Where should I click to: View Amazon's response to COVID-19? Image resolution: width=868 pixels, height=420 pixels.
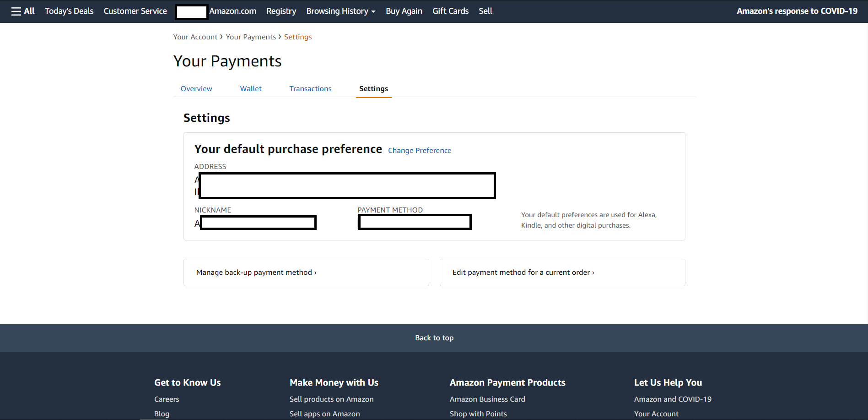coord(797,11)
